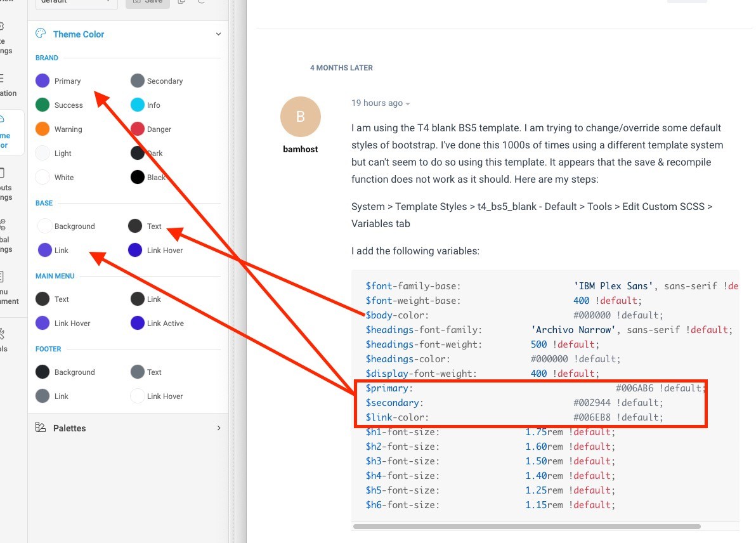Open the '19 hours ago' post dropdown
756x543 pixels.
coord(381,103)
